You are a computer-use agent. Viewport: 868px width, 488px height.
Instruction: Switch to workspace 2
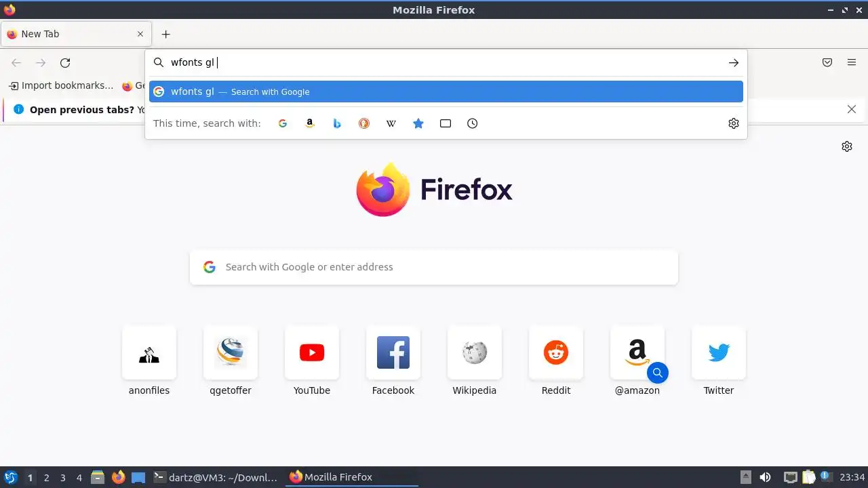pyautogui.click(x=47, y=478)
